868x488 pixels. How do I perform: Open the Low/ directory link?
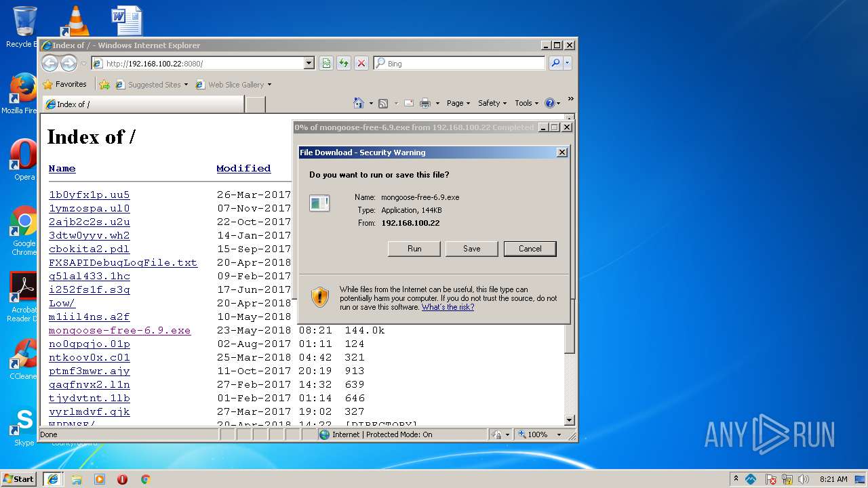pos(62,304)
